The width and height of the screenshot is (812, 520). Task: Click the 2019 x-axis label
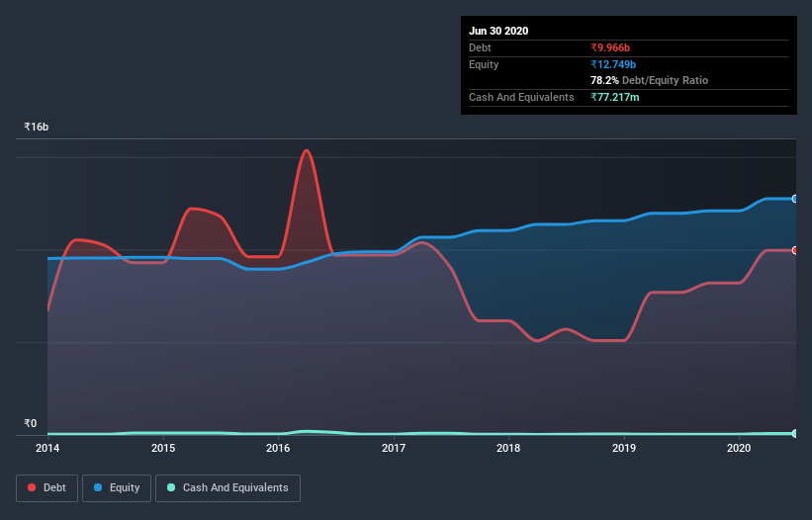pyautogui.click(x=624, y=448)
